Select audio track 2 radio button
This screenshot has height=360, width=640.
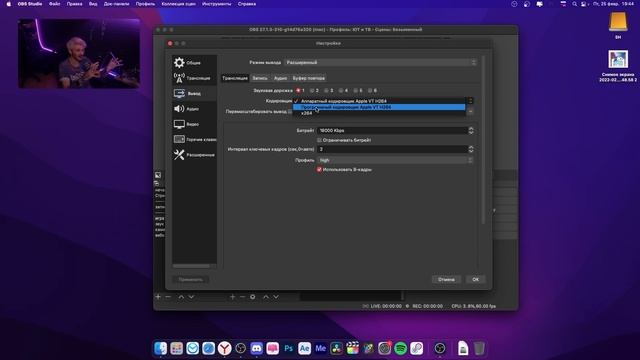[312, 91]
